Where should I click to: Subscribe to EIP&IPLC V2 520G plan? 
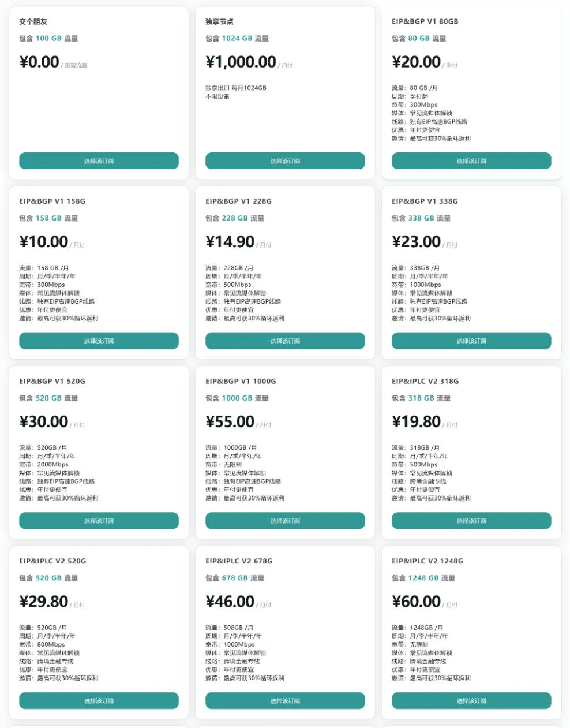99,701
